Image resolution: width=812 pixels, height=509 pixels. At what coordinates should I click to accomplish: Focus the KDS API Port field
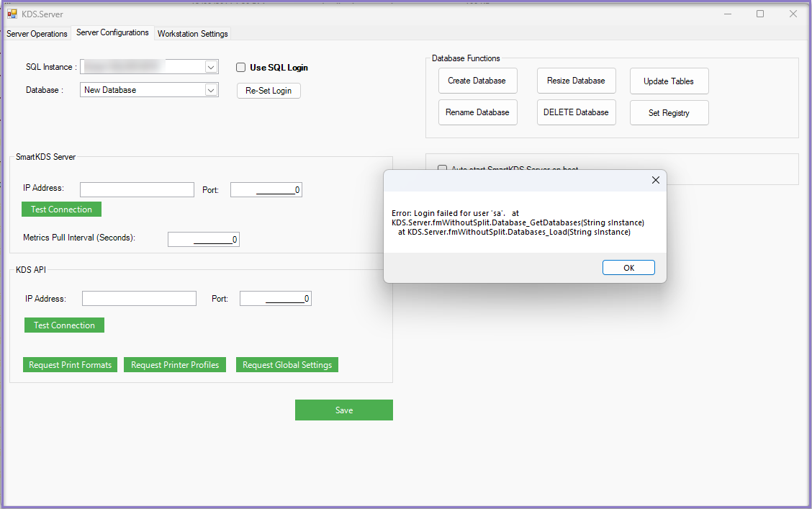tap(276, 299)
